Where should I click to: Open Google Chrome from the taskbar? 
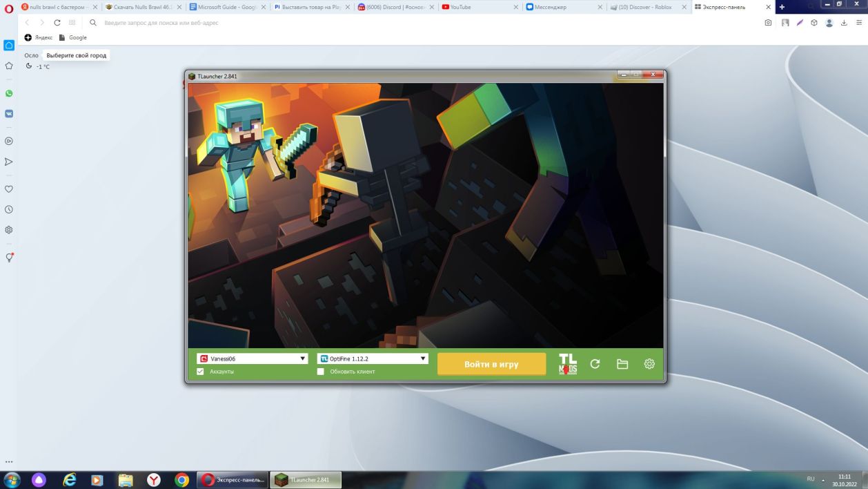(181, 480)
